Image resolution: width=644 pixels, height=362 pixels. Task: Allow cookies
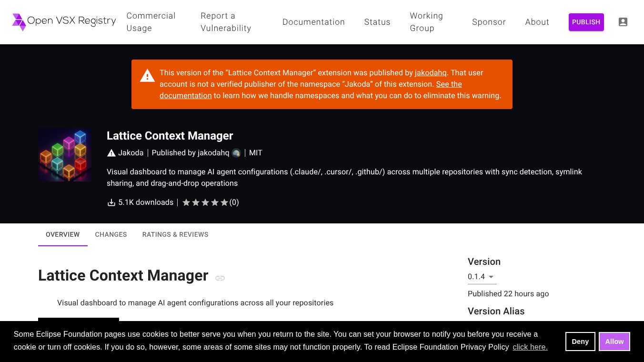(614, 342)
